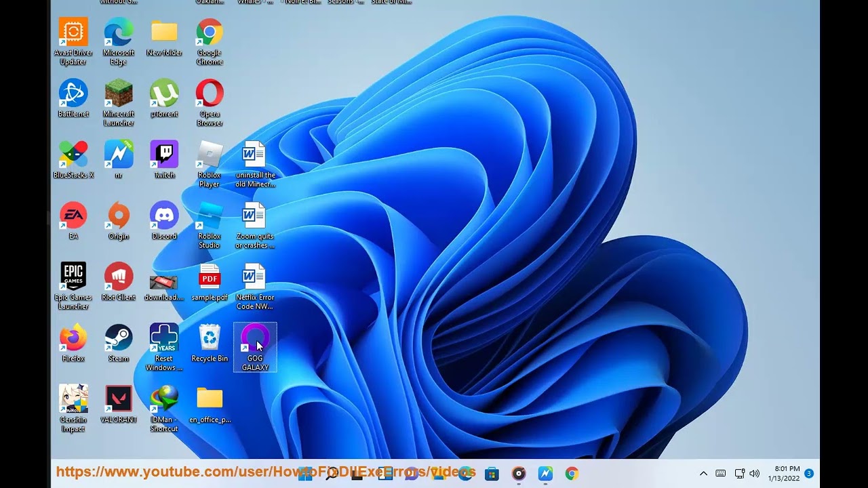Open the Avast Driver Updater shortcut
Screen dimensions: 868x488
pos(73,41)
